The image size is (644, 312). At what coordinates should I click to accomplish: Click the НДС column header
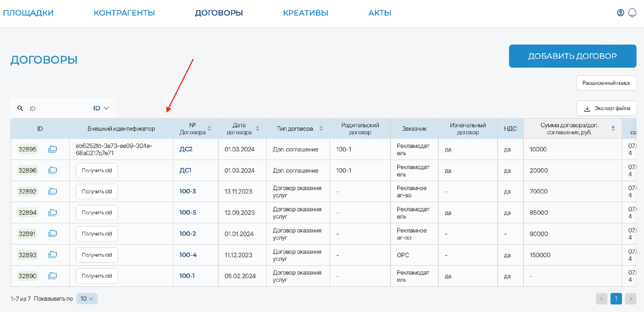(x=510, y=128)
